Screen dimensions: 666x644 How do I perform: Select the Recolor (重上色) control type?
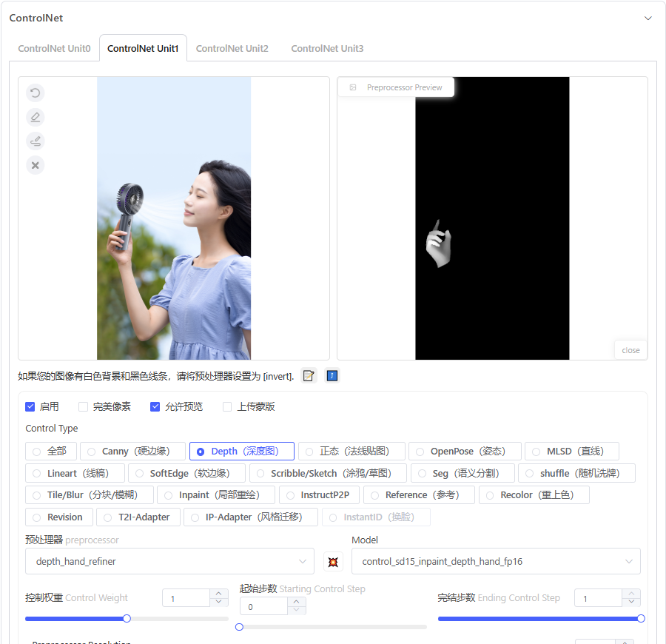[534, 495]
